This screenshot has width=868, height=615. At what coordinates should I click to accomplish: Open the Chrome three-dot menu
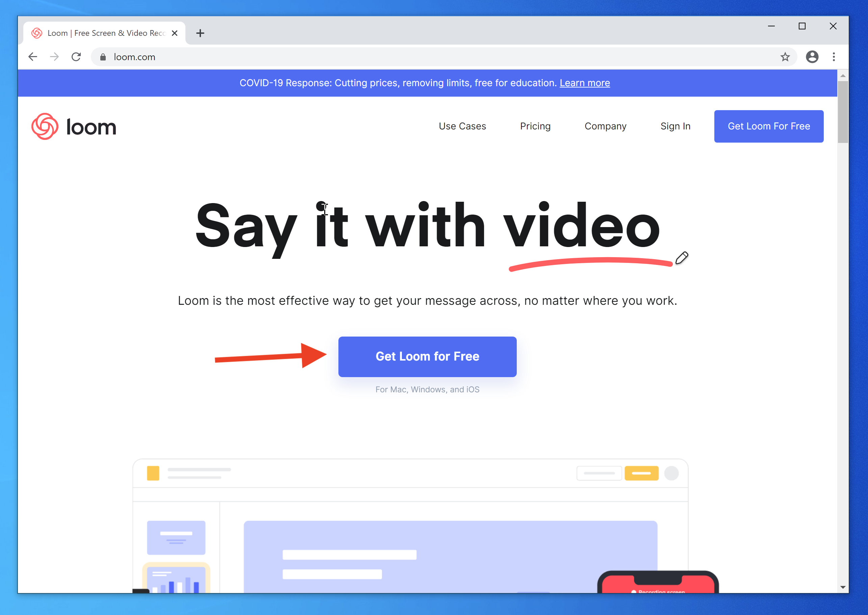tap(834, 57)
